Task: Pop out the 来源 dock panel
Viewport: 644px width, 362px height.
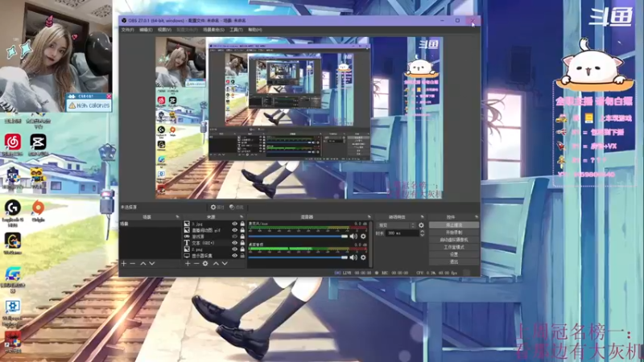Action: point(242,216)
